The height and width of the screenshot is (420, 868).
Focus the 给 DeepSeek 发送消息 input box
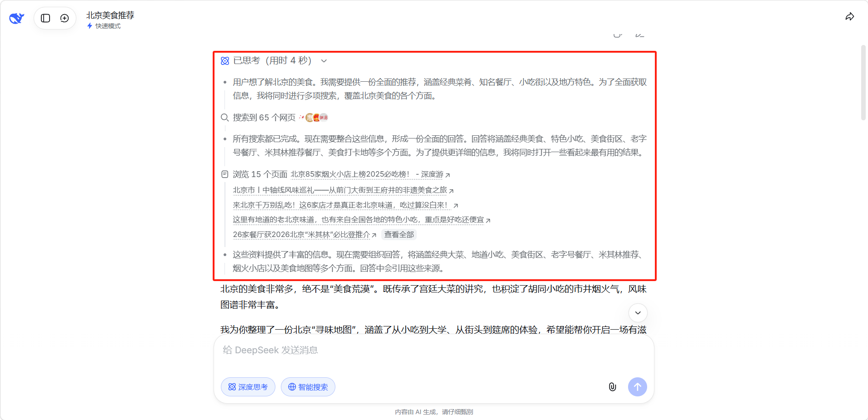point(434,350)
